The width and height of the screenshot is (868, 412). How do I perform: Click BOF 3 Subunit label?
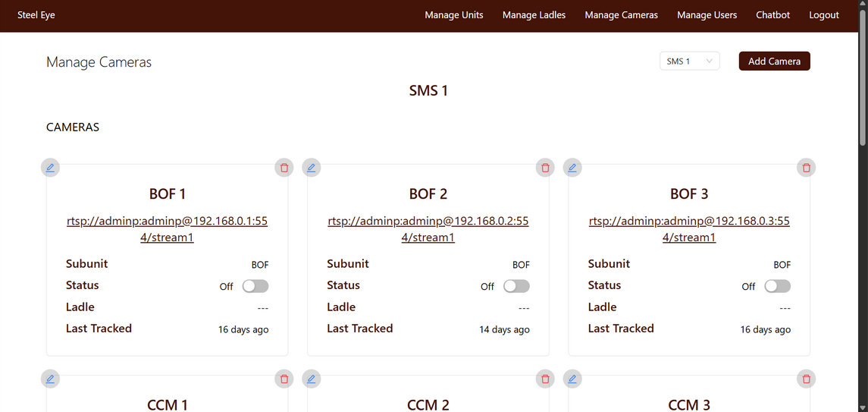pos(609,263)
